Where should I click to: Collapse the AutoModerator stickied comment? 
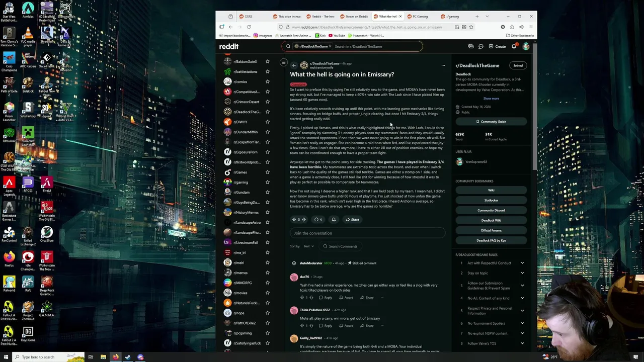click(294, 263)
